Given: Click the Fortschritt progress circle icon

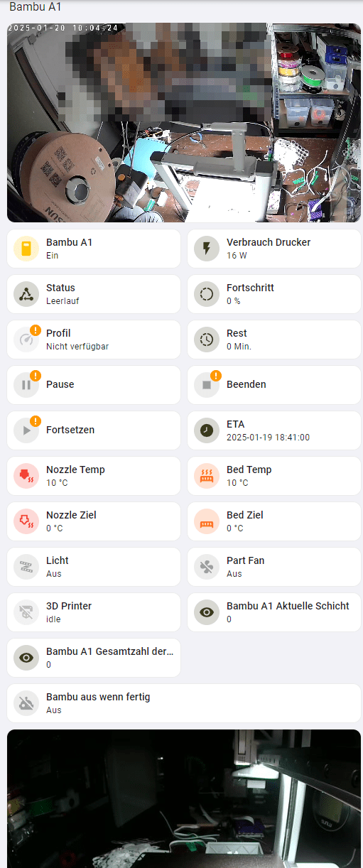Looking at the screenshot, I should point(207,294).
